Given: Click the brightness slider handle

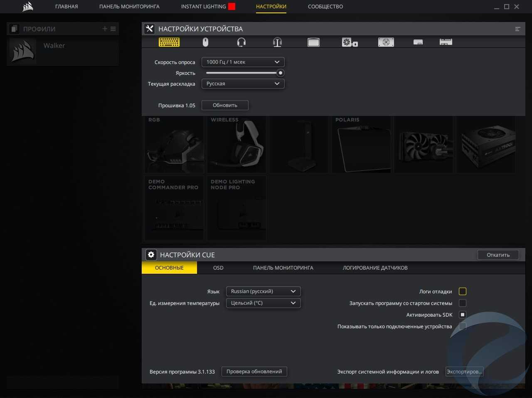Looking at the screenshot, I should (x=281, y=73).
